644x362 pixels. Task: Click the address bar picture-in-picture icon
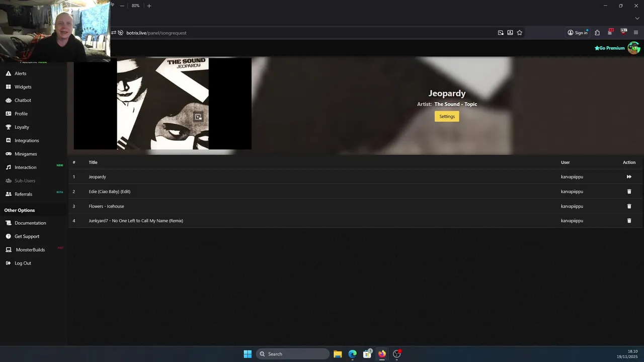[x=501, y=33]
